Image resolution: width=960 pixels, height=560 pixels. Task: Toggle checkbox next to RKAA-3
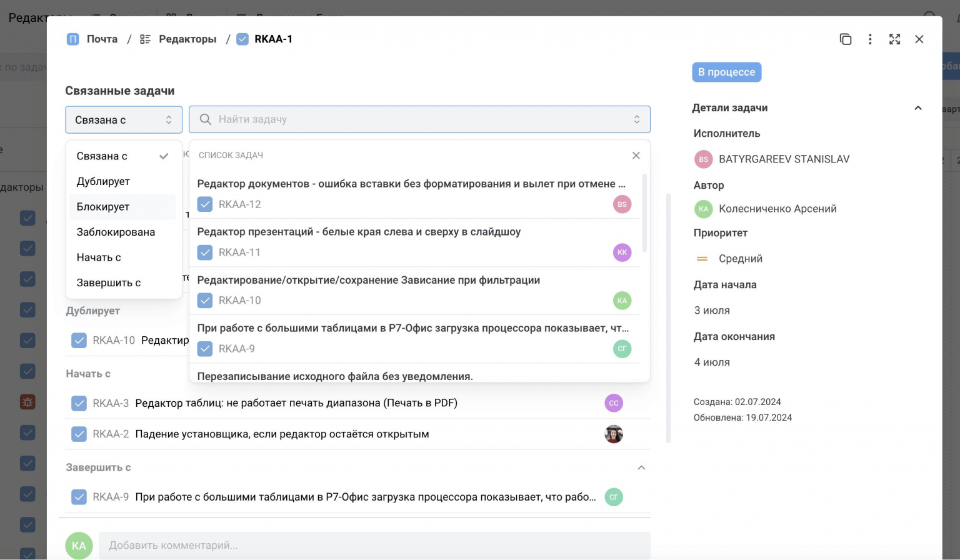click(x=79, y=404)
